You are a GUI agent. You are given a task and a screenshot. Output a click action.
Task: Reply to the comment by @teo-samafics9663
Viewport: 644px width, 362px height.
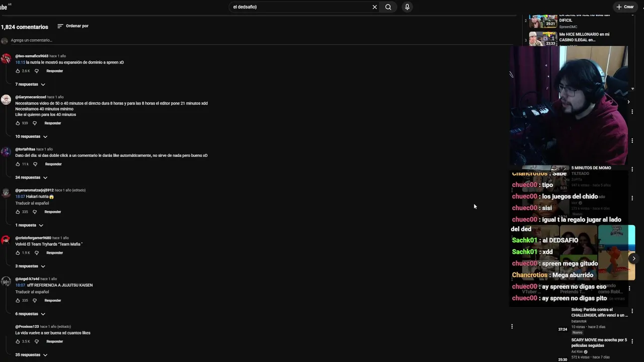pos(54,71)
